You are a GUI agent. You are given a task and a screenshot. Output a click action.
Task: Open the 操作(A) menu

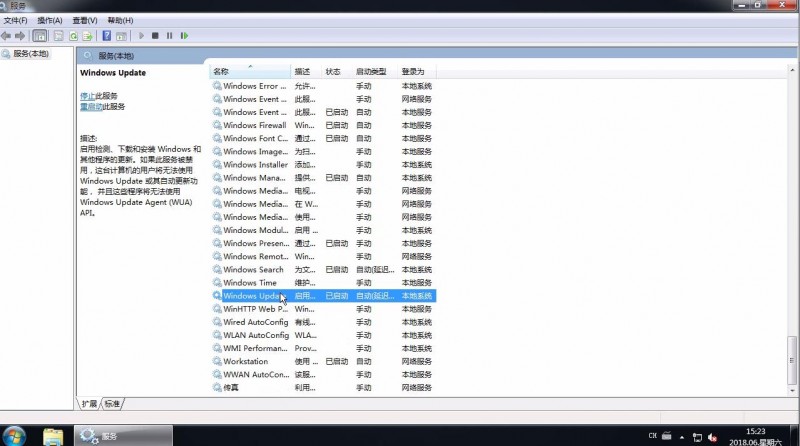[49, 20]
